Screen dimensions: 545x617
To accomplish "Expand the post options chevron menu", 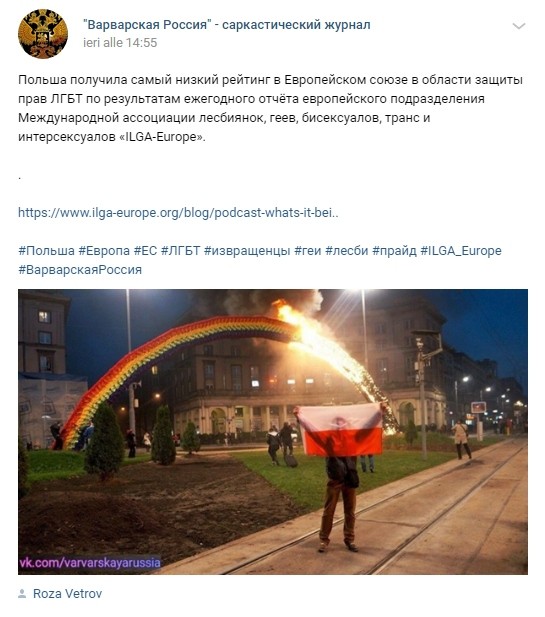I will 519,26.
